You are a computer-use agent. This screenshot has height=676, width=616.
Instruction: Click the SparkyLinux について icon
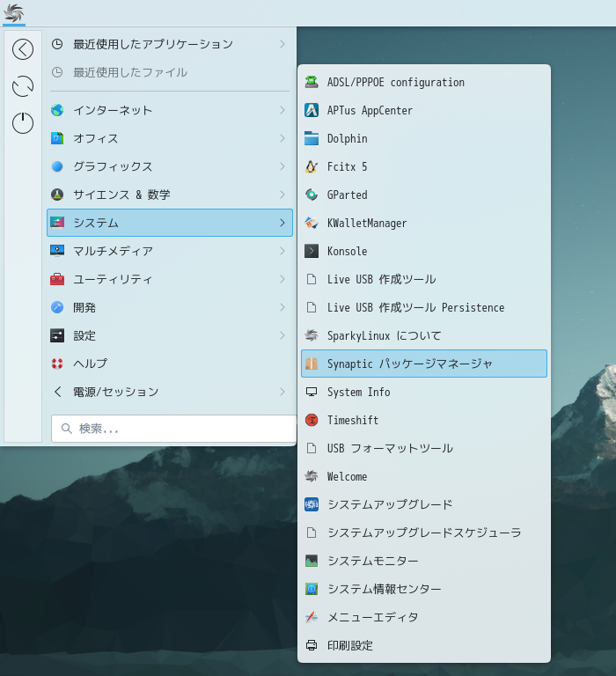coord(312,335)
